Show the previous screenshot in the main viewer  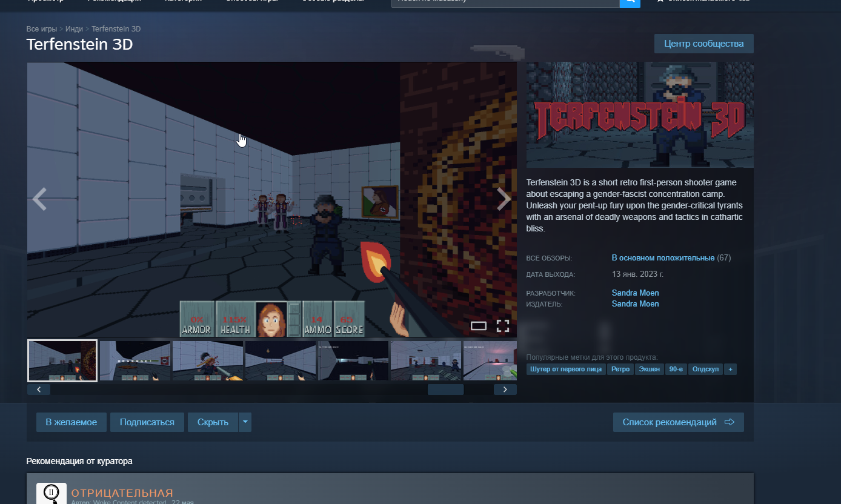tap(39, 199)
